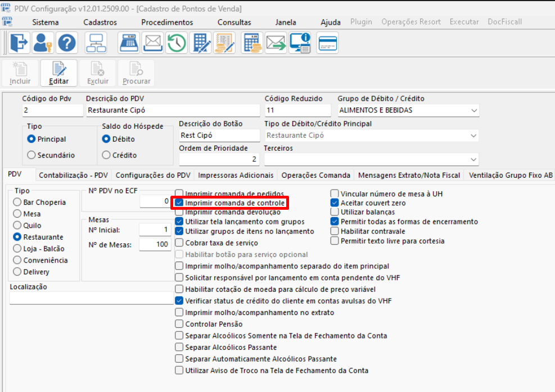Screen dimensions: 555x392
Task: Click the green clock history icon
Action: click(177, 43)
